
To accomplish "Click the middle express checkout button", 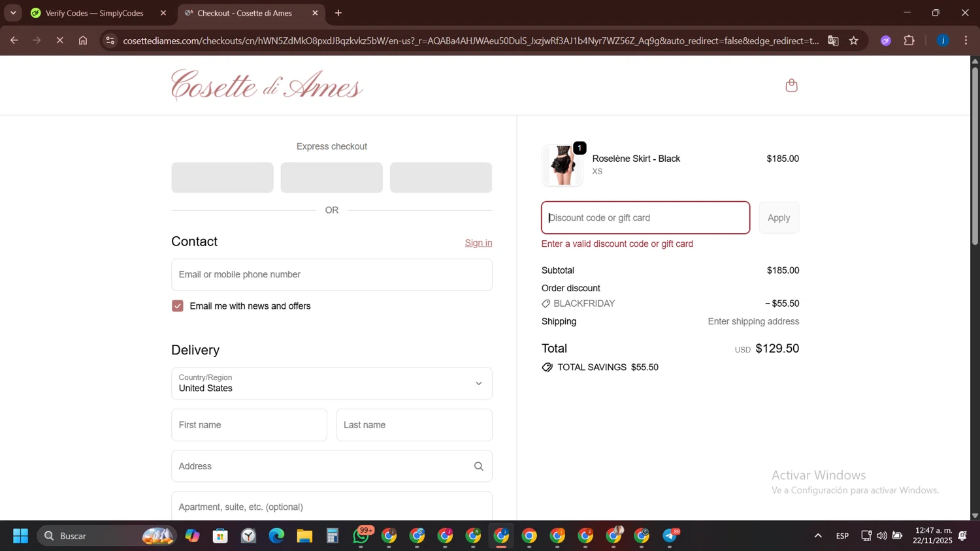I will [x=332, y=178].
